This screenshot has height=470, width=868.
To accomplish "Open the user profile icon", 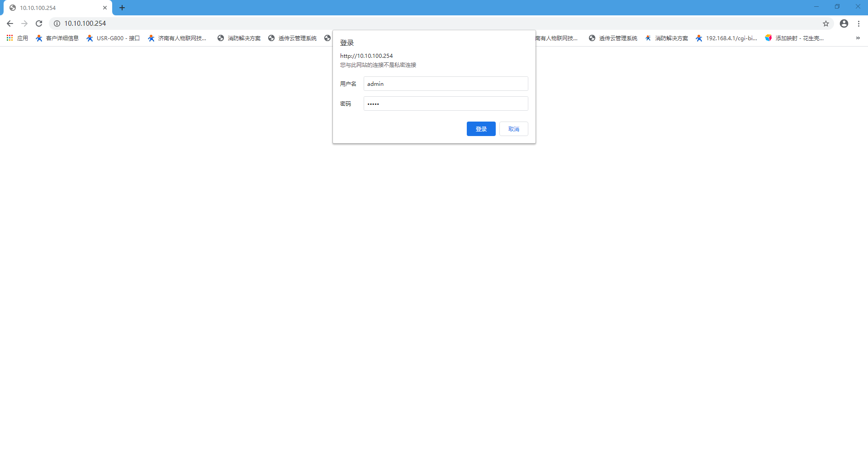I will [844, 23].
